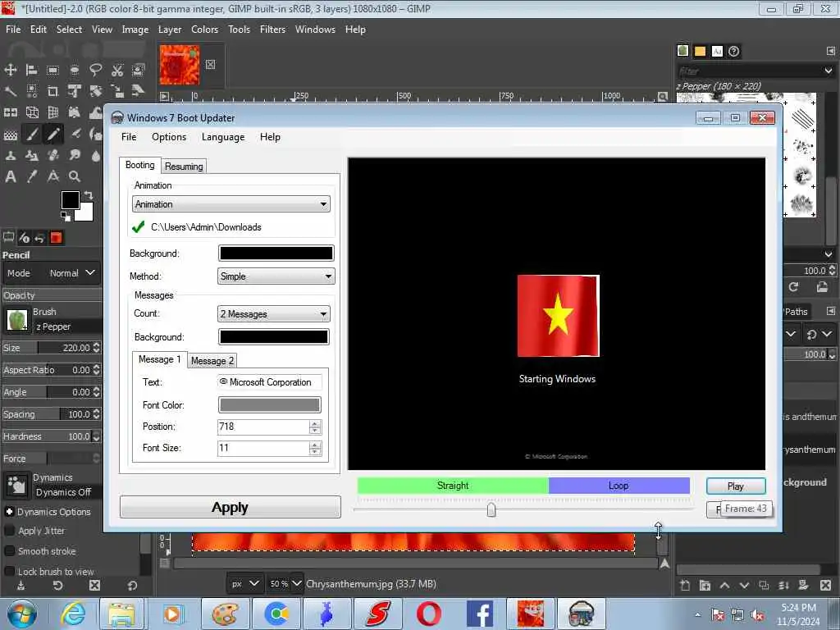Image resolution: width=840 pixels, height=630 pixels.
Task: Select the Heal bandage tool
Action: coord(53,155)
